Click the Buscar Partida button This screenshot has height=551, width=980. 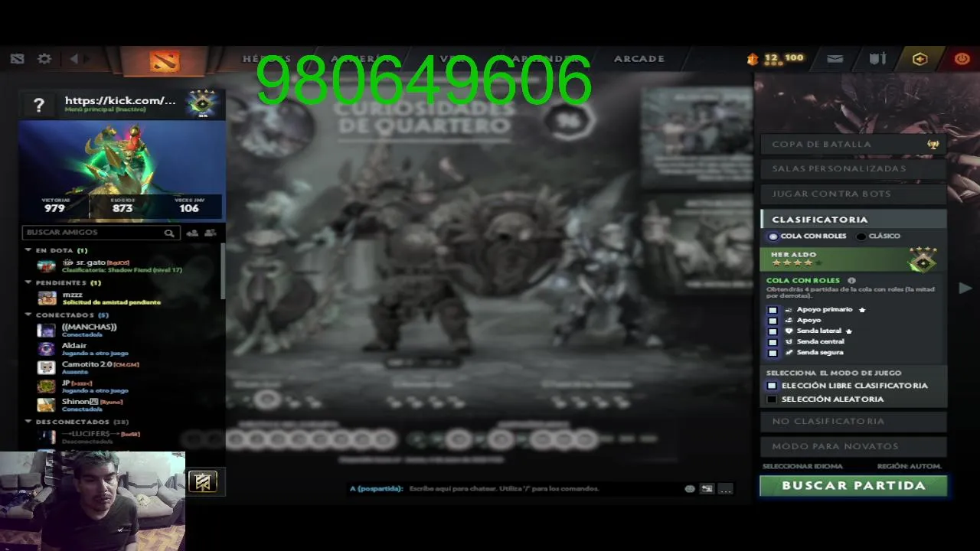(853, 486)
